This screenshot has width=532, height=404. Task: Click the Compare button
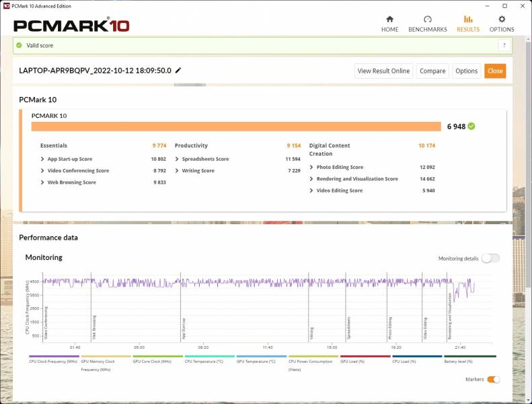(x=432, y=71)
